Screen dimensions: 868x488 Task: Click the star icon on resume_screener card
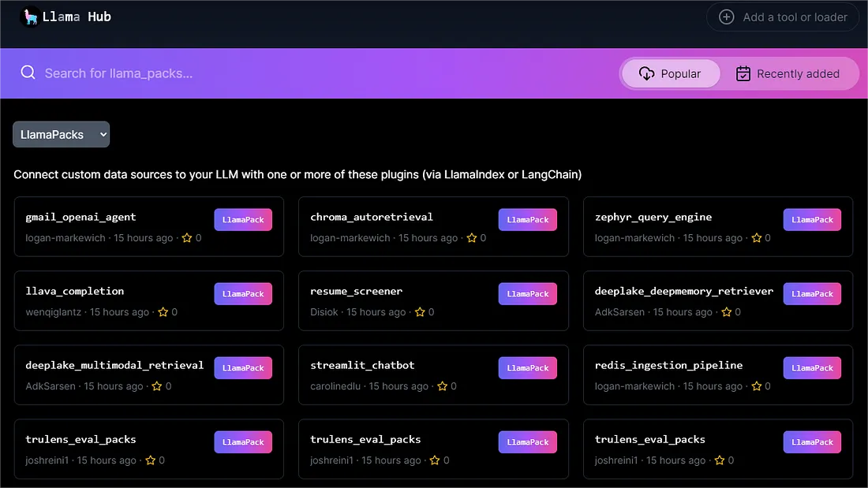(420, 312)
